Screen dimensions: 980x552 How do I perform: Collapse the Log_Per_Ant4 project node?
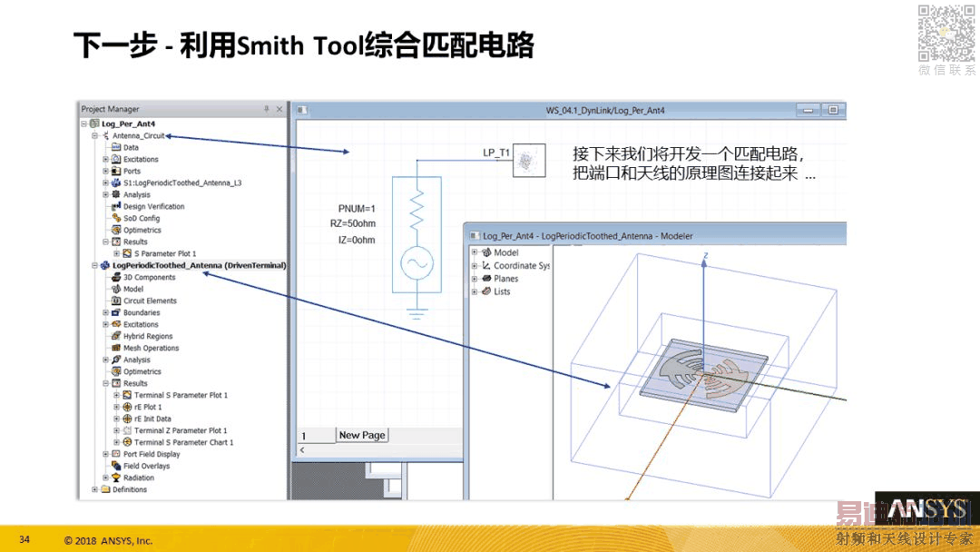(x=83, y=123)
